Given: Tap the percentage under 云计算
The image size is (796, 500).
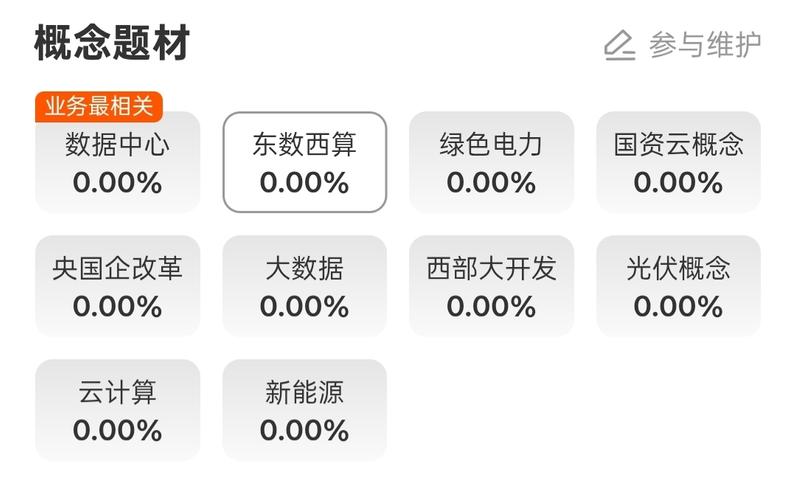Looking at the screenshot, I should [117, 430].
